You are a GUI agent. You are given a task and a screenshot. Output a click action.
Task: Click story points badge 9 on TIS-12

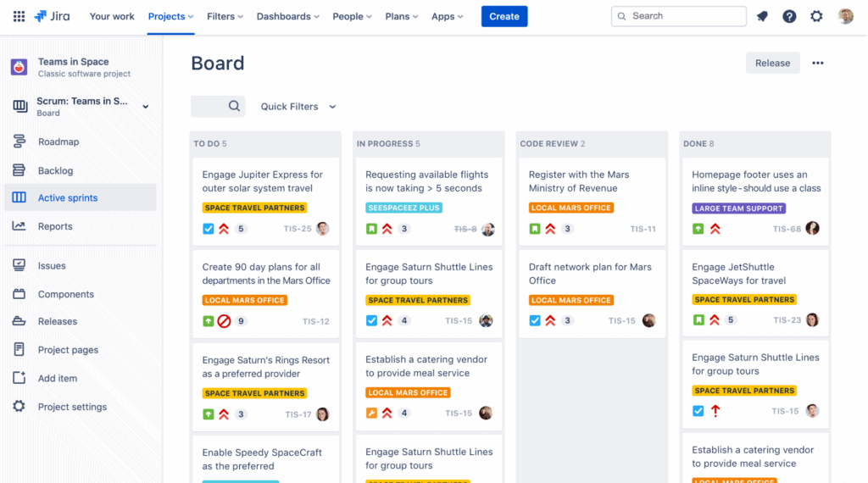pyautogui.click(x=240, y=321)
